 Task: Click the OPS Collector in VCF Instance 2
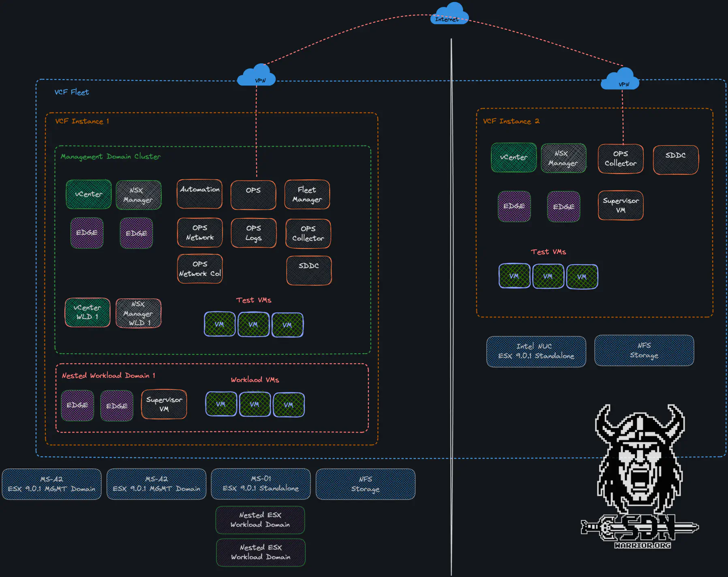coord(621,159)
